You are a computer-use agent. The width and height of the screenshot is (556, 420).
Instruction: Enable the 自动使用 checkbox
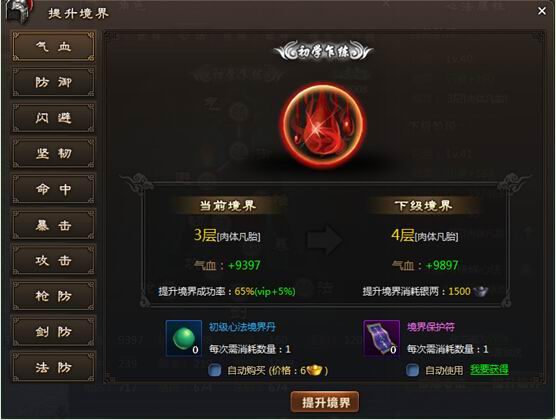pyautogui.click(x=412, y=370)
